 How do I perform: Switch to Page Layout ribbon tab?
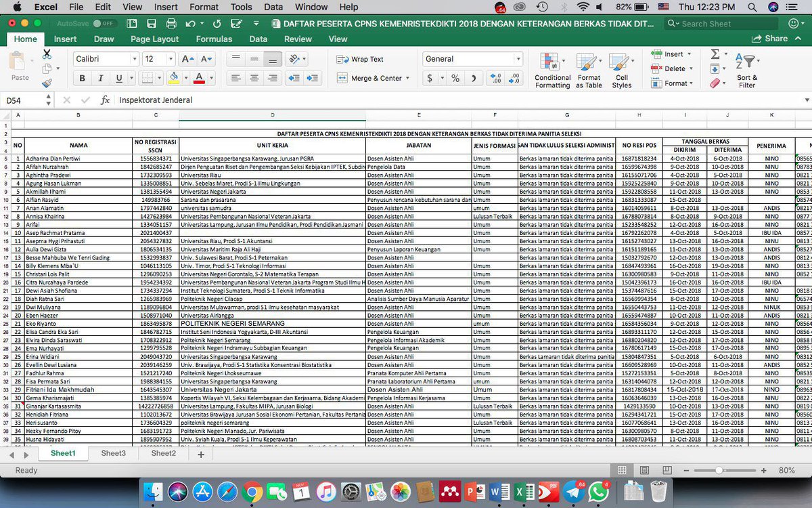point(155,39)
